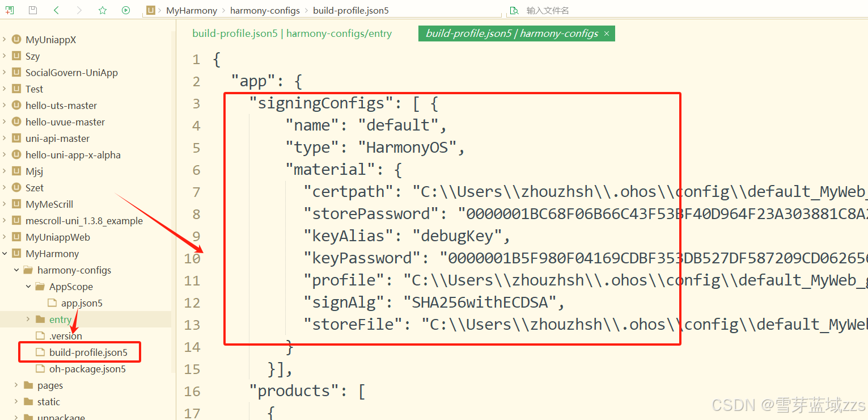Viewport: 868px width, 420px height.
Task: Click the project icon in the breadcrumb
Action: tap(150, 10)
